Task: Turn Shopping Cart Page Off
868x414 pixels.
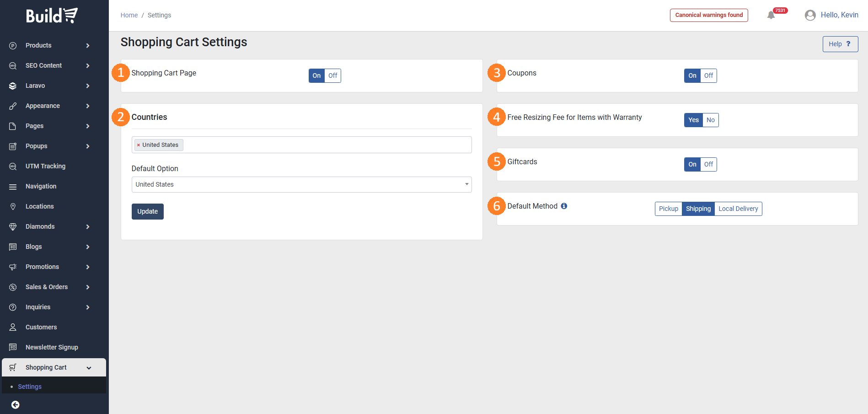Action: click(333, 75)
